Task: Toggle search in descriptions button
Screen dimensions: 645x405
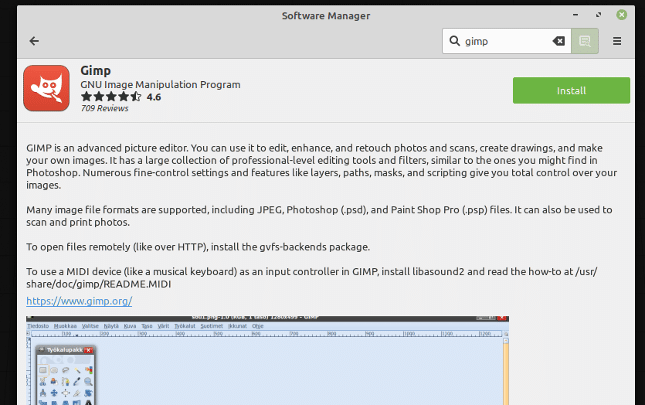Action: coord(585,41)
